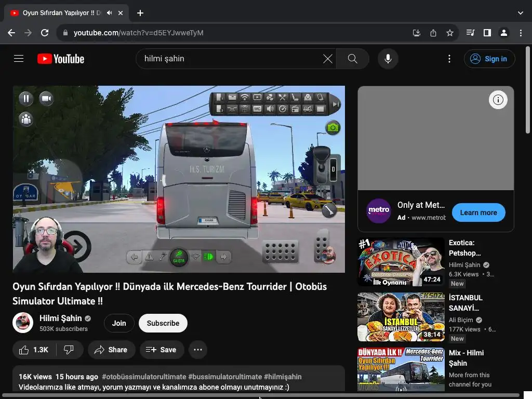Open the Ali Biçim channel name
The width and height of the screenshot is (532, 399).
[461, 320]
